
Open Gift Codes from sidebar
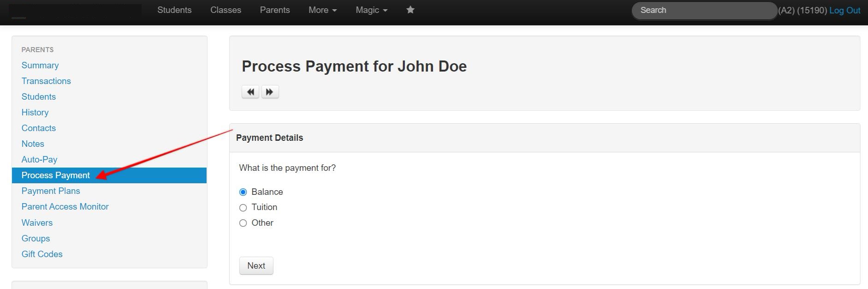tap(42, 254)
